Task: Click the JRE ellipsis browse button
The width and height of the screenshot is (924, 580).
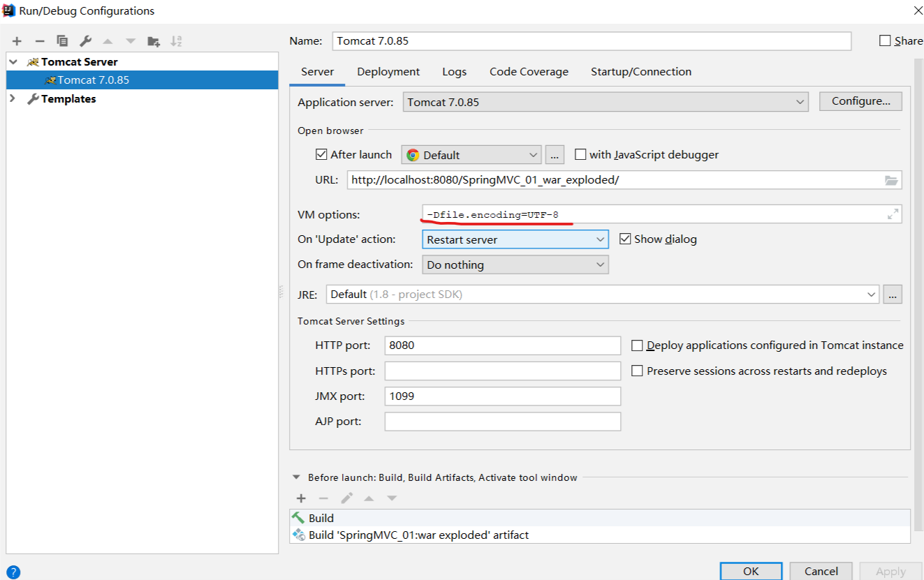Action: pos(893,295)
